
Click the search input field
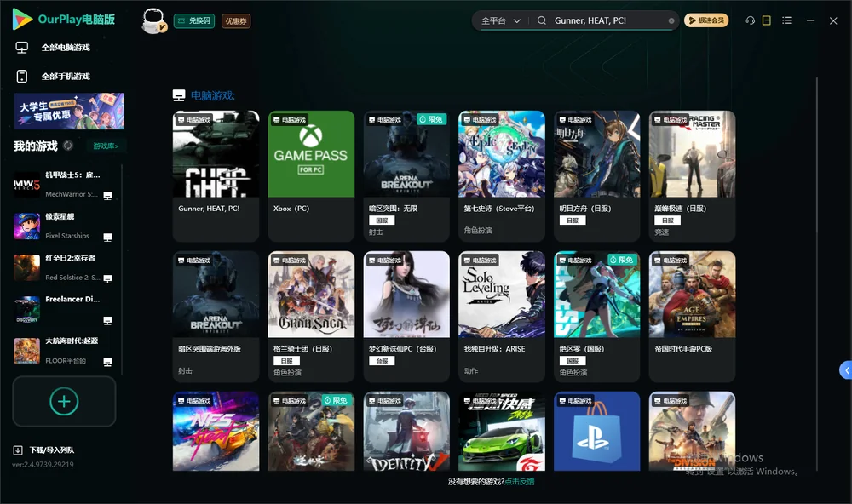coord(608,20)
